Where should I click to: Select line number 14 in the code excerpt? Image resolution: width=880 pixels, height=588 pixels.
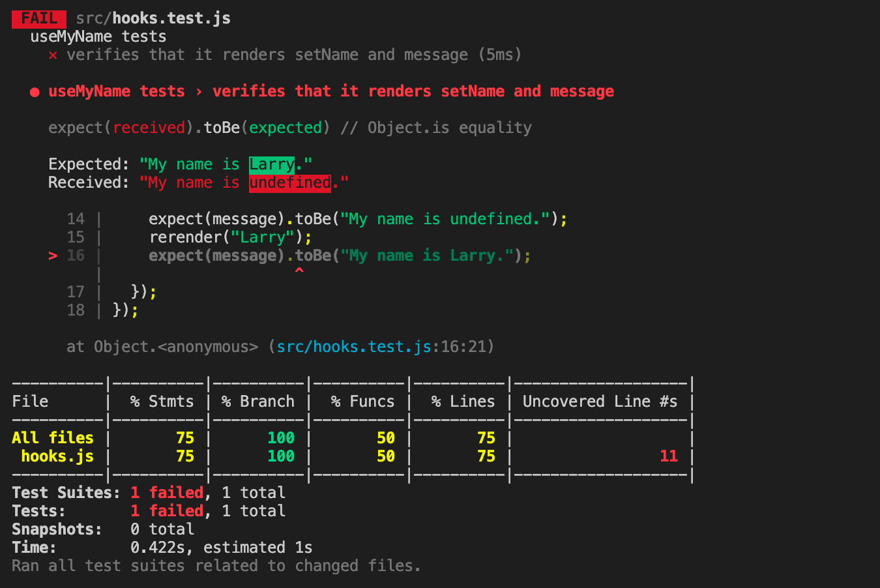(x=76, y=218)
